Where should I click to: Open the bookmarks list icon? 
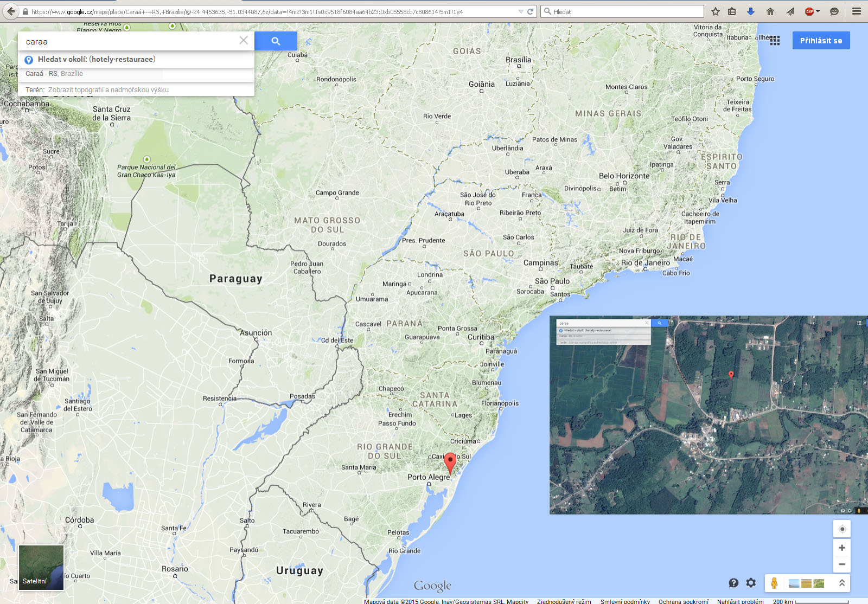click(x=732, y=11)
